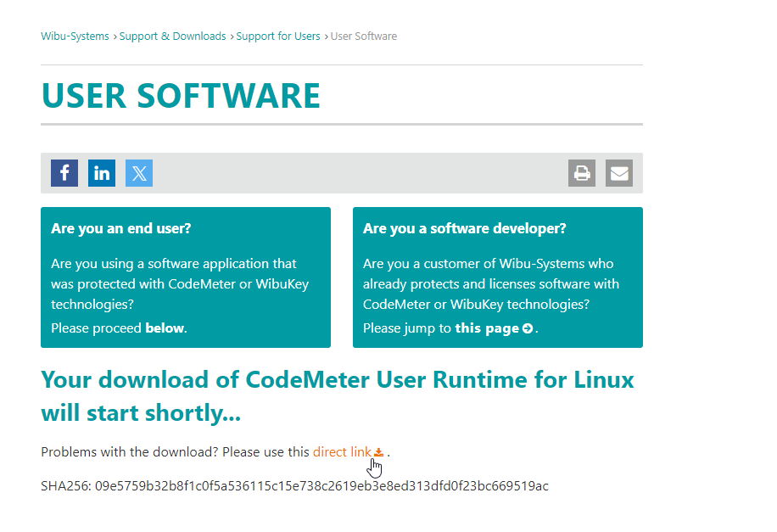Screen dimensions: 777x532
Task: Share page on LinkedIn
Action: pyautogui.click(x=102, y=173)
